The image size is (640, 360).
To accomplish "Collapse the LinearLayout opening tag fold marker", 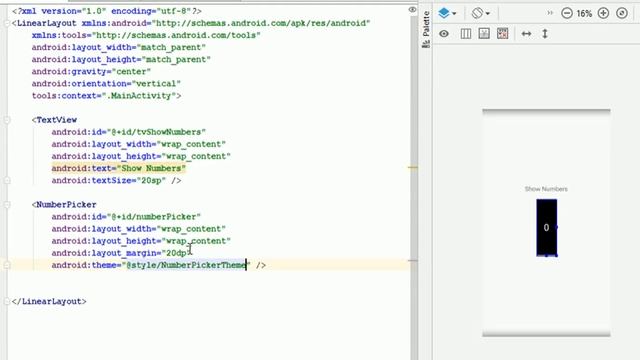I will point(7,23).
